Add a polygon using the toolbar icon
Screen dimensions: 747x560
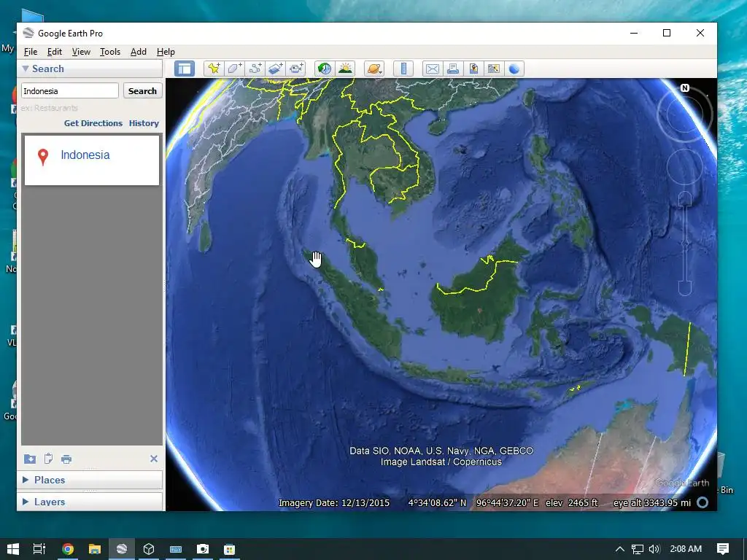click(234, 69)
